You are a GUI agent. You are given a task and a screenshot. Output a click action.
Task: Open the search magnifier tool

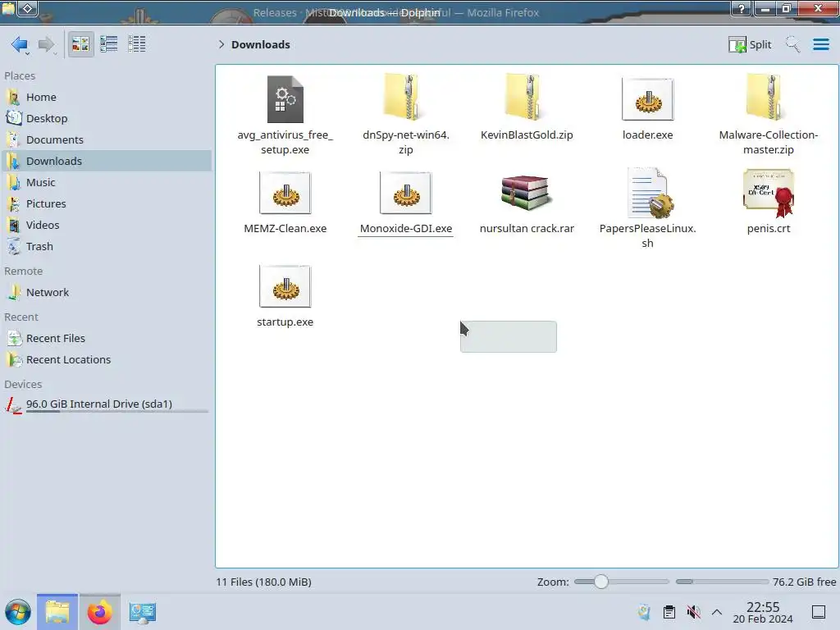pos(792,44)
